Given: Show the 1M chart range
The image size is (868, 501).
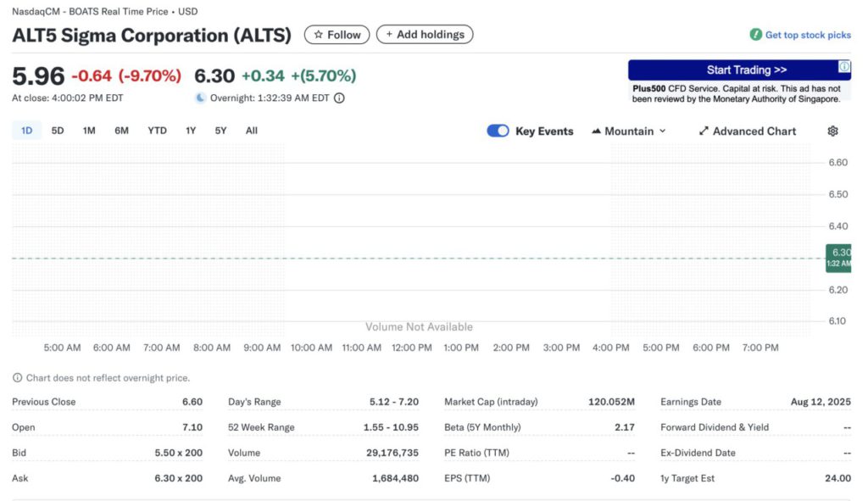Looking at the screenshot, I should (89, 131).
